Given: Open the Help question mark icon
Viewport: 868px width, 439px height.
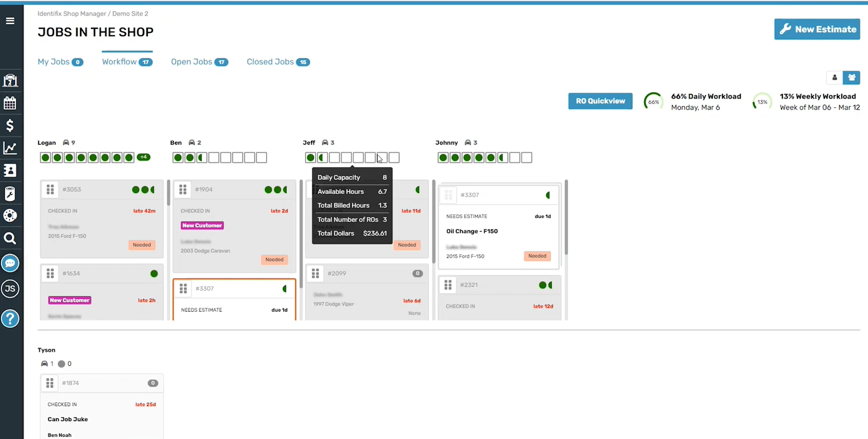Looking at the screenshot, I should [10, 319].
